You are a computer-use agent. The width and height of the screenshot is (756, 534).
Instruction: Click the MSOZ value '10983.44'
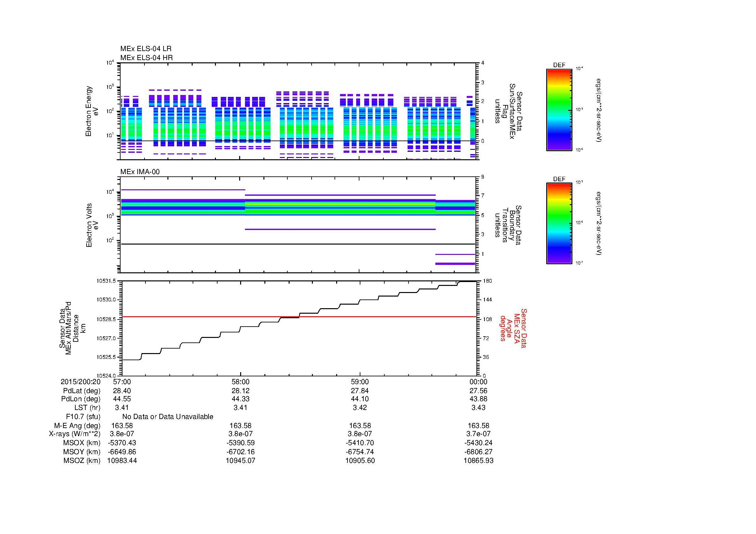[x=122, y=461]
